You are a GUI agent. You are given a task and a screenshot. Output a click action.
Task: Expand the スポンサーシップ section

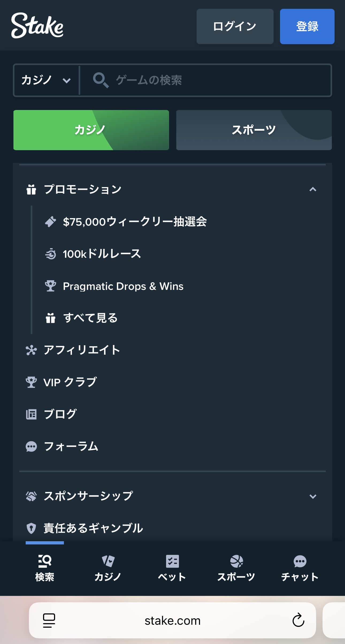[x=313, y=496]
